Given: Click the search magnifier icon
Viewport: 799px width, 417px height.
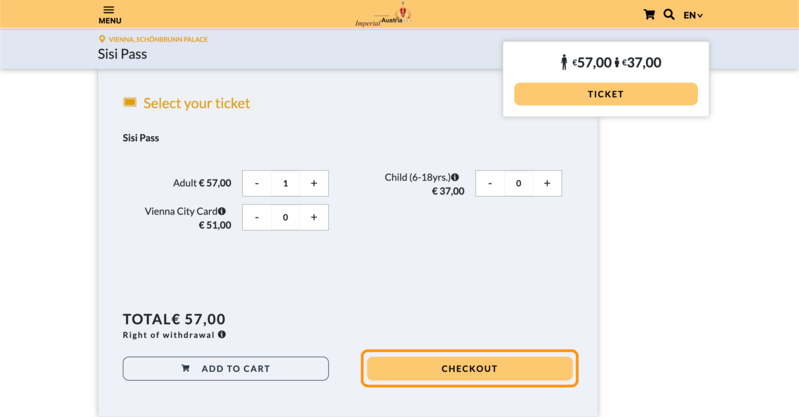Looking at the screenshot, I should 669,15.
